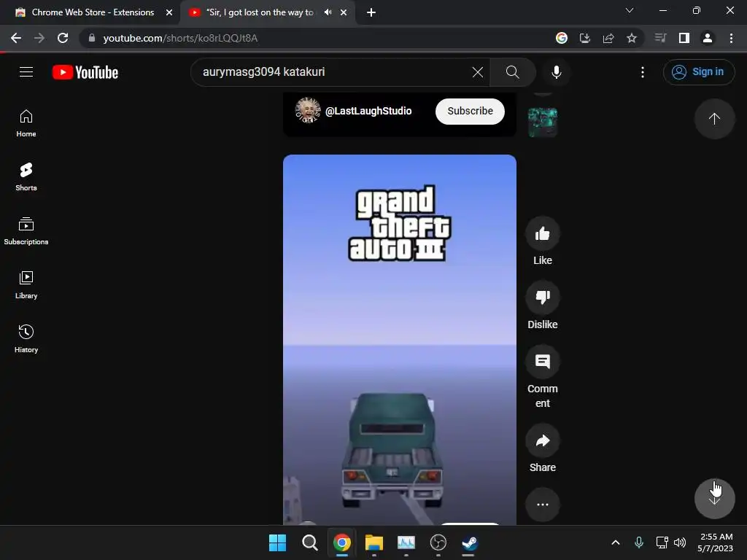Open the LastLaughStudio channel avatar

[308, 111]
